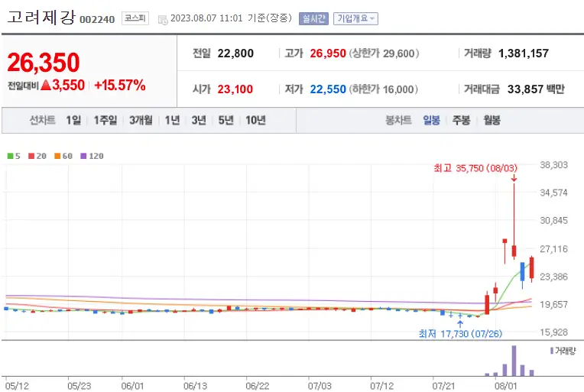The image size is (584, 392).
Task: Select the 주봉 weekly candle chart
Action: click(461, 120)
